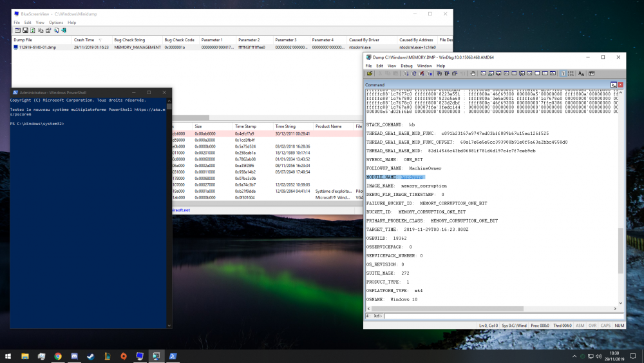Click the Find icon in BlueScreenView toolbar
The image size is (644, 363).
point(56,30)
